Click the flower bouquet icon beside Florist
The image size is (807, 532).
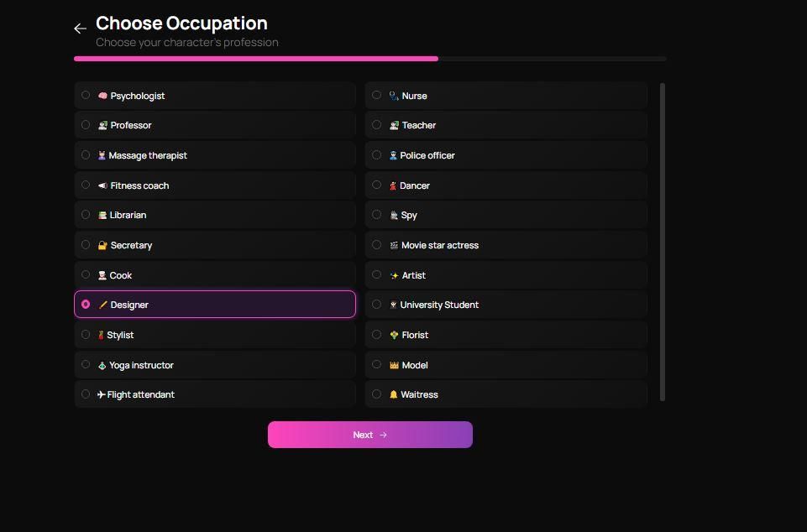[x=393, y=335]
